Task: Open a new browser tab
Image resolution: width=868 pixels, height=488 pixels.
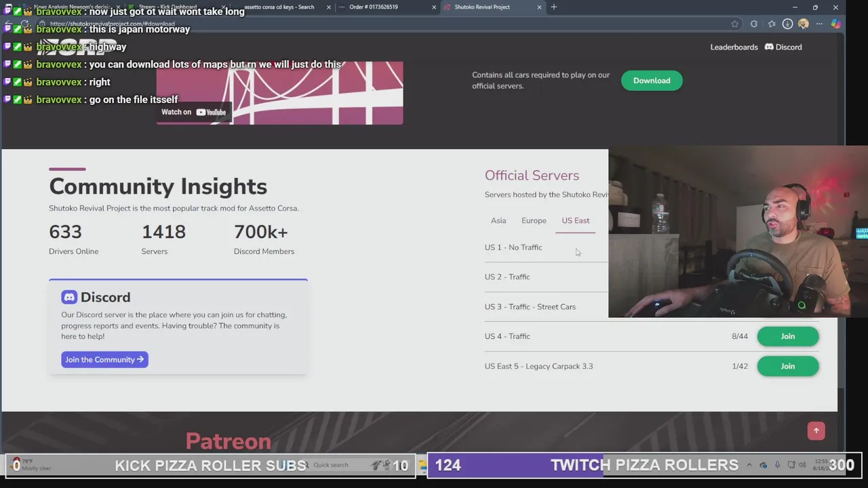Action: (x=554, y=7)
